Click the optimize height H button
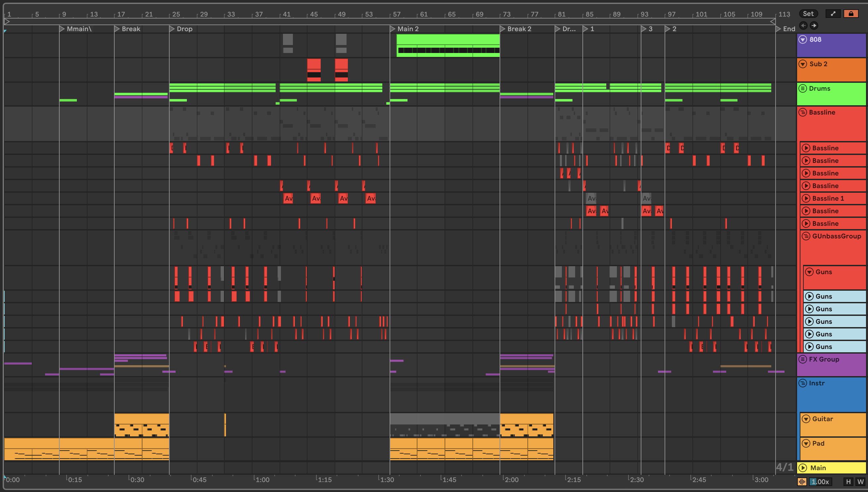Image resolution: width=868 pixels, height=492 pixels. pos(848,481)
